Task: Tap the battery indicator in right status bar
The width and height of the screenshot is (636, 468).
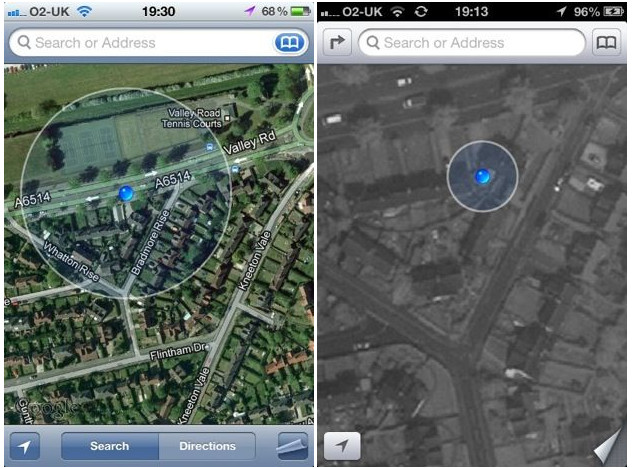Action: pos(613,11)
